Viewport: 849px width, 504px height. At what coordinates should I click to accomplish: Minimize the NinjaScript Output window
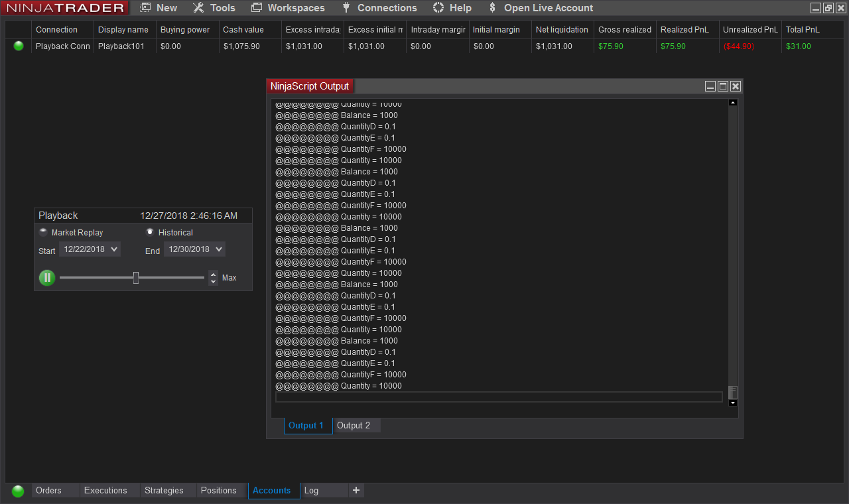tap(710, 86)
